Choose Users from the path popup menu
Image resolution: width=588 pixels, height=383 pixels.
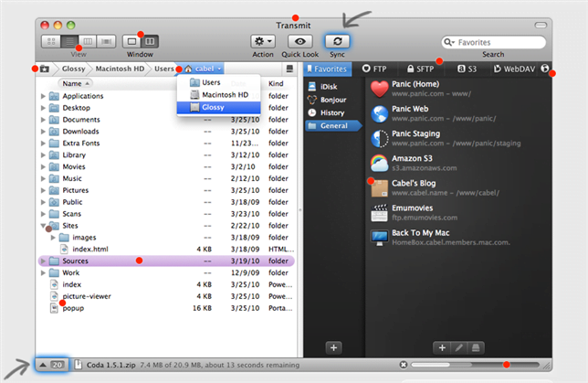[218, 82]
